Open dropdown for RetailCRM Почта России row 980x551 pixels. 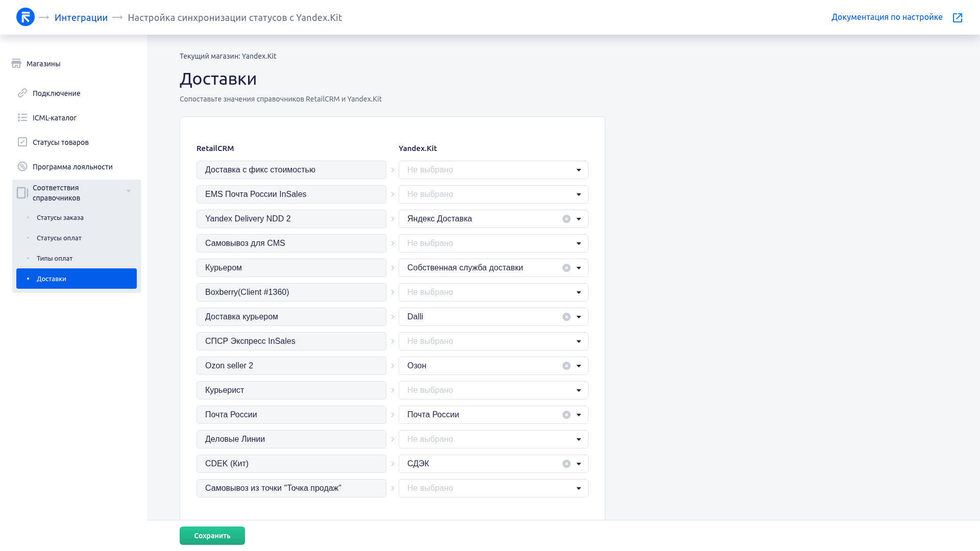click(x=579, y=415)
